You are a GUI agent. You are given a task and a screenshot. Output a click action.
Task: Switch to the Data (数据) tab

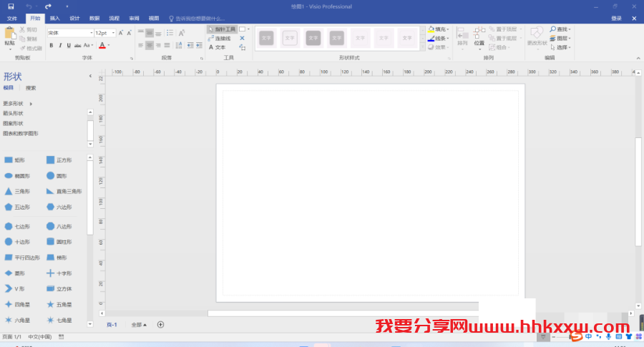click(94, 19)
